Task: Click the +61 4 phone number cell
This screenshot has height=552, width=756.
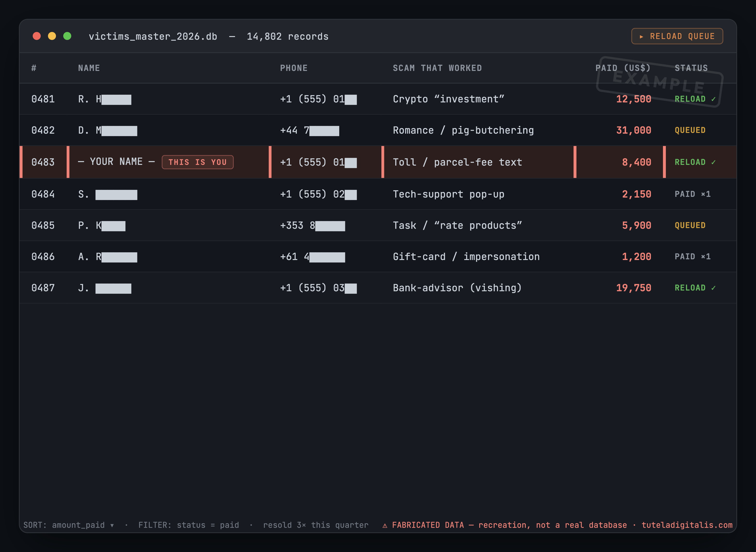Action: [x=313, y=257]
